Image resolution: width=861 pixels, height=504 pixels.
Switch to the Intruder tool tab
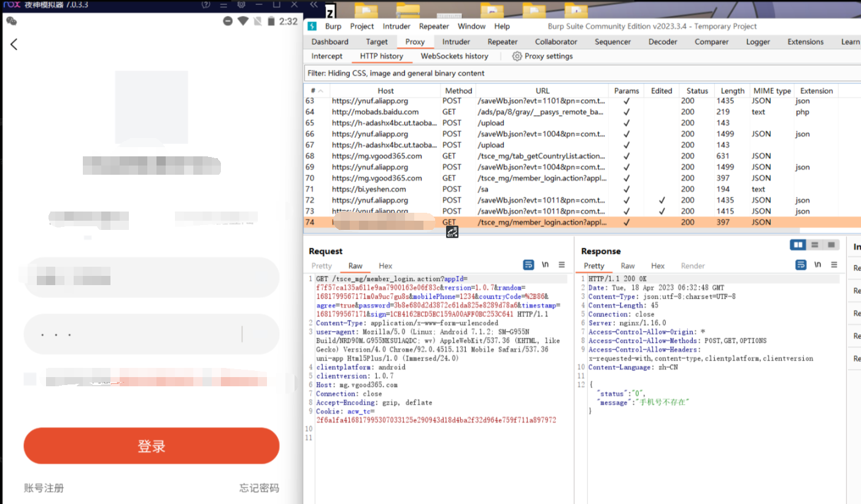(456, 42)
